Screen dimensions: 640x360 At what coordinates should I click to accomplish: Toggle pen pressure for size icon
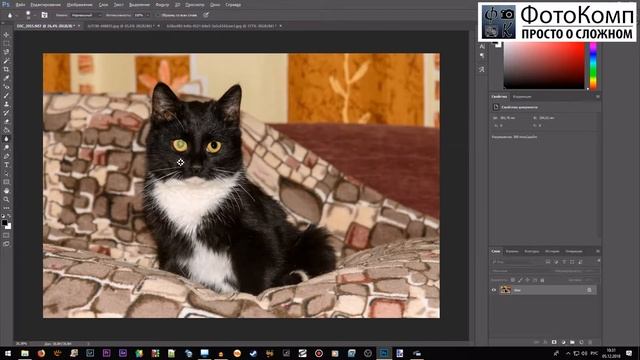click(206, 15)
